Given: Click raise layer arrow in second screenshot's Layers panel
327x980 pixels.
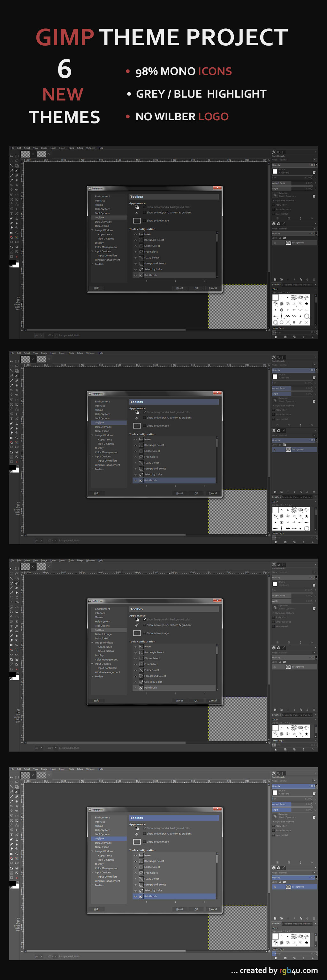Looking at the screenshot, I should click(288, 492).
